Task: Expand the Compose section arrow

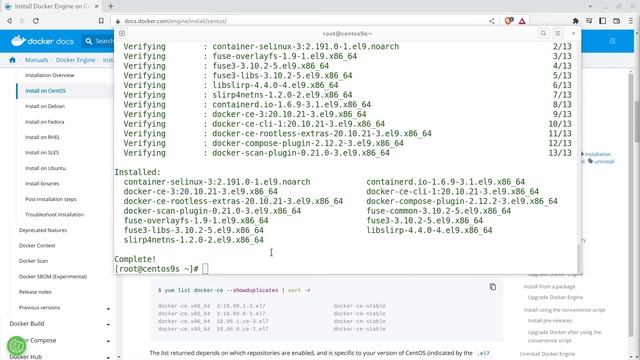Action: click(x=108, y=341)
